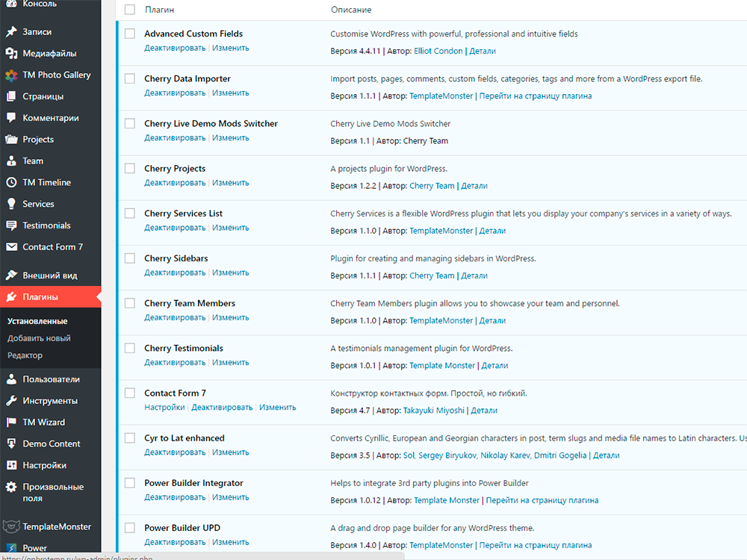Screen dimensions: 747x560
Task: Tick the Cherry Live Demo Mods Switcher checkbox
Action: (x=129, y=123)
